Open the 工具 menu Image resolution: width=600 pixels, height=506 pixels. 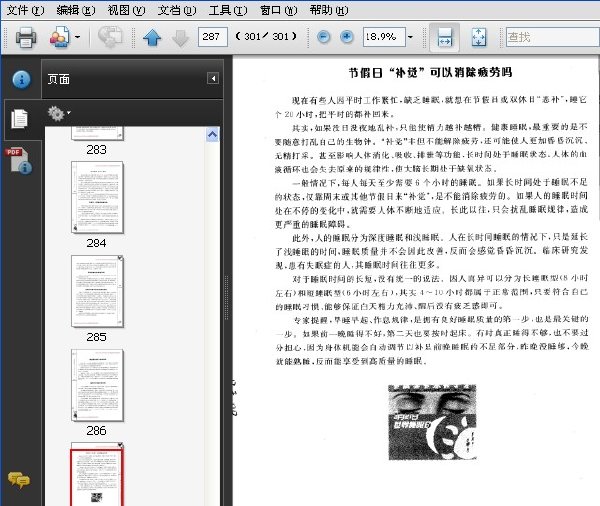pos(228,10)
